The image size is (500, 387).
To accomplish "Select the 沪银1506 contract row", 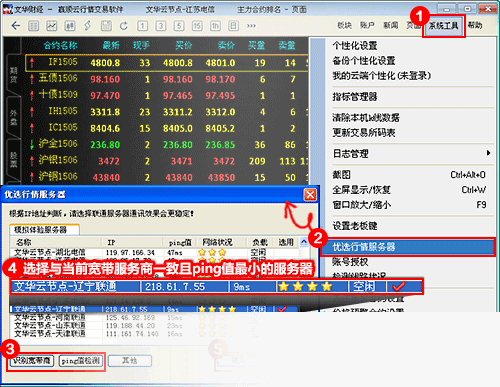I will (167, 161).
